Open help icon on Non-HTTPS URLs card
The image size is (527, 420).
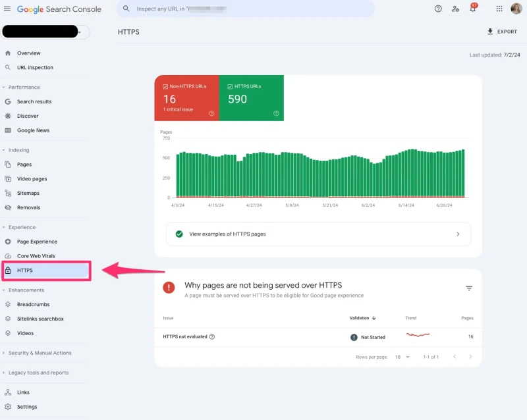pos(211,114)
